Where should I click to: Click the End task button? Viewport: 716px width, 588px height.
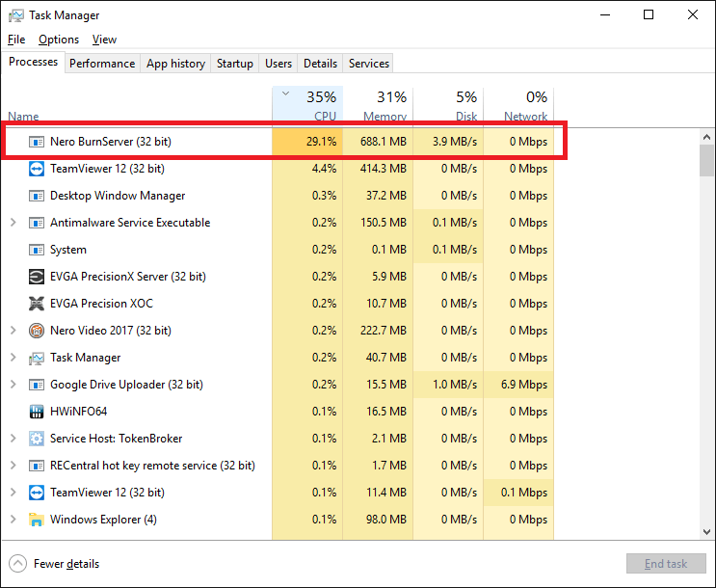[666, 564]
